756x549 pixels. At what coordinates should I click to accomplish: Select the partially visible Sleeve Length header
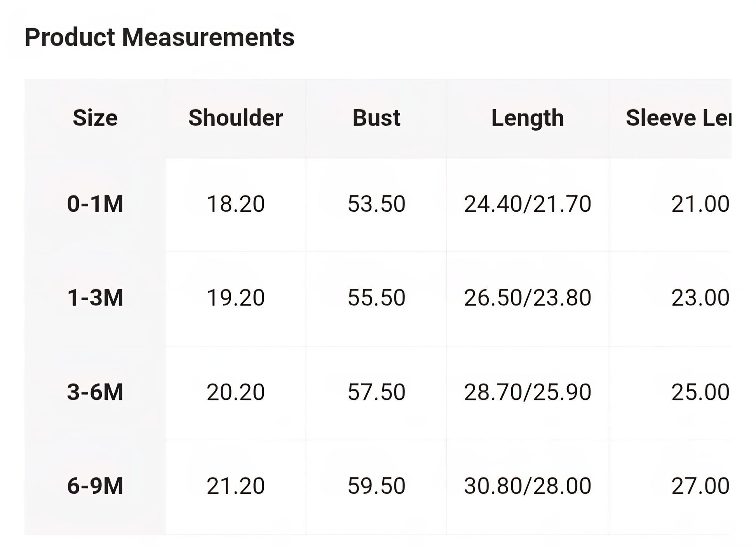point(678,118)
